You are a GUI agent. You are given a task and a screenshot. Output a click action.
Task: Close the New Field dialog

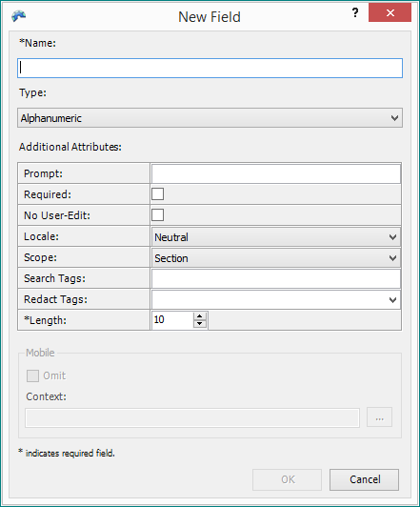[x=390, y=12]
